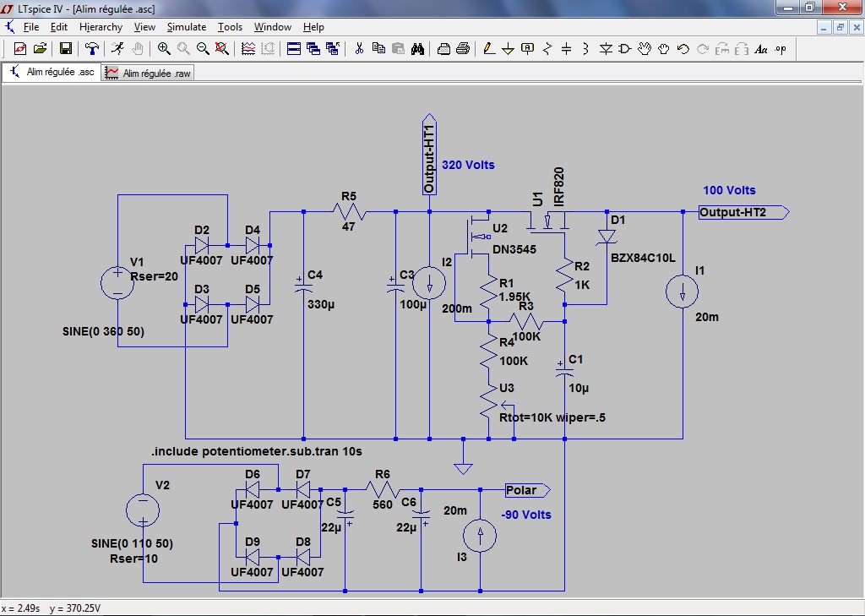This screenshot has height=616, width=865.
Task: Click the I1 current source symbol
Action: (x=683, y=292)
